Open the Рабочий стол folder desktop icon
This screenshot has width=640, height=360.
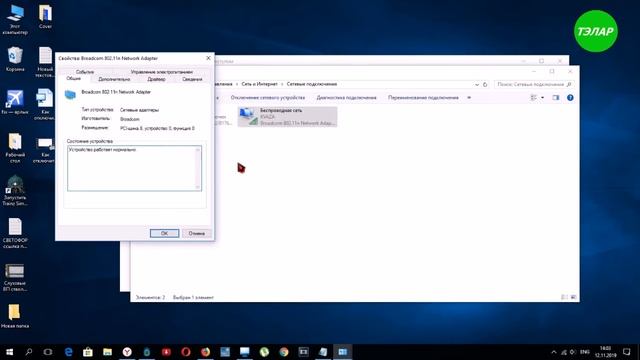[x=15, y=148]
